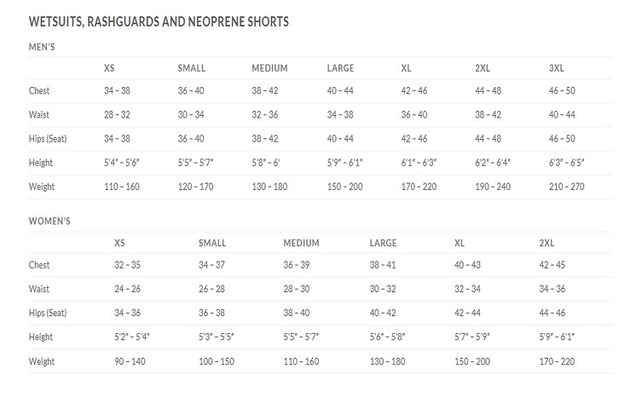Click the women's Weight row label

42,361
